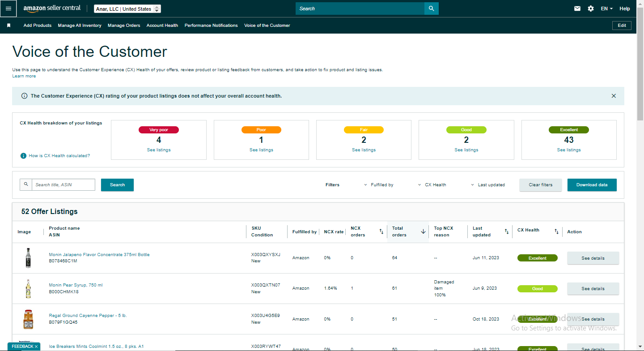The image size is (644, 351).
Task: Click the Top NCX reason column header
Action: [x=444, y=231]
